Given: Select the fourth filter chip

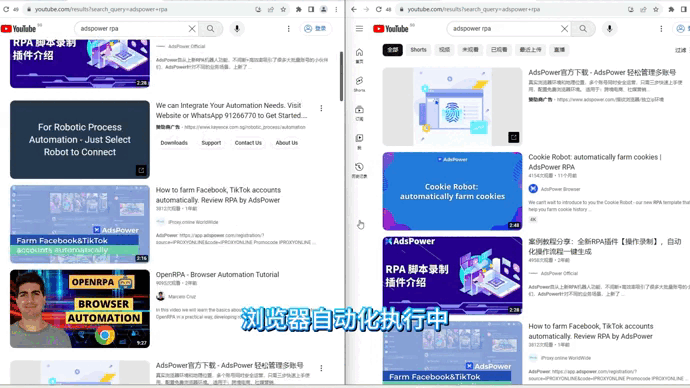Looking at the screenshot, I should point(470,50).
